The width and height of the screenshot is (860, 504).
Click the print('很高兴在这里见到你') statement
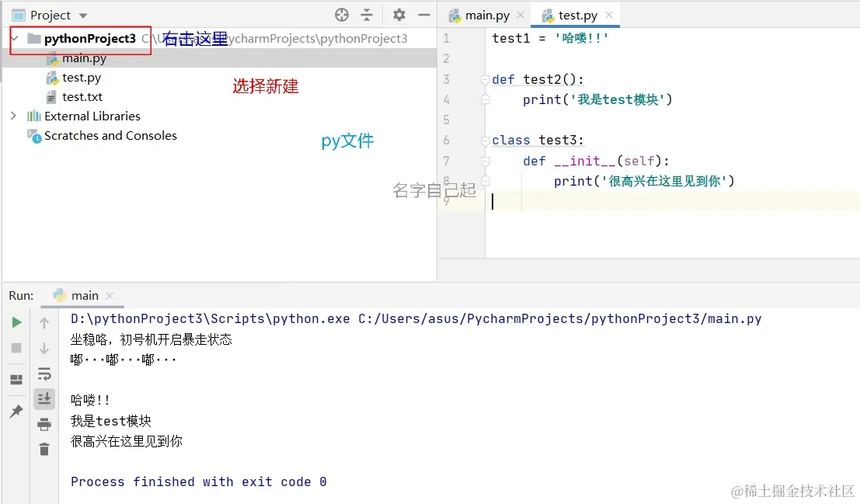coord(644,181)
